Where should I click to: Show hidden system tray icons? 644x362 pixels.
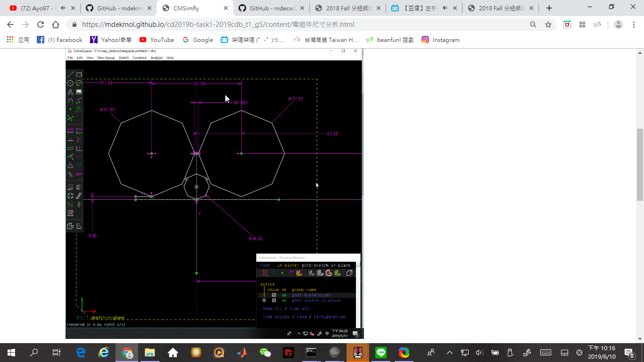tap(449, 353)
